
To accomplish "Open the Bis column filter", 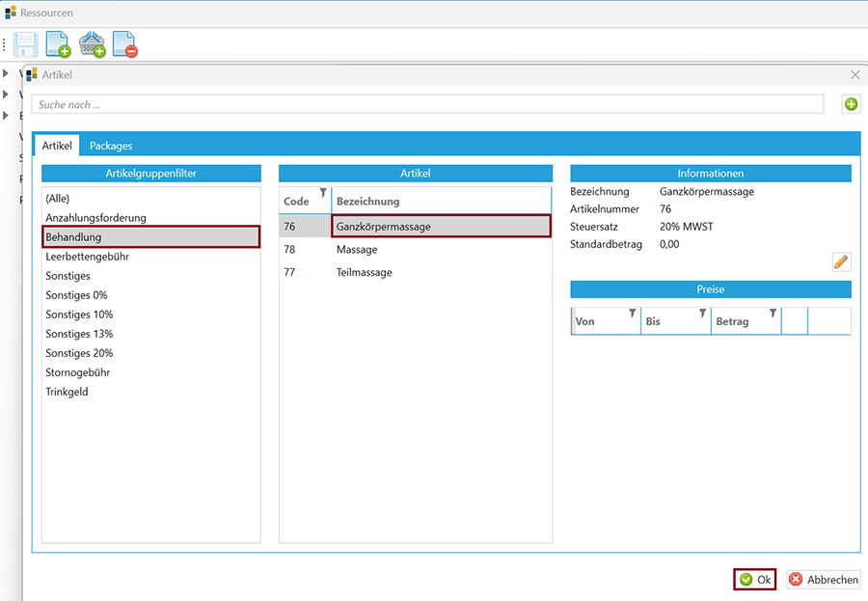I will point(702,314).
